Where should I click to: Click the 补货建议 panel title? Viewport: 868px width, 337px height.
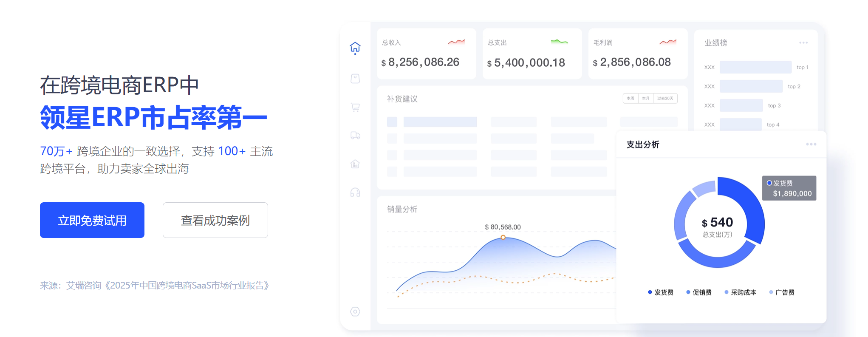click(402, 99)
